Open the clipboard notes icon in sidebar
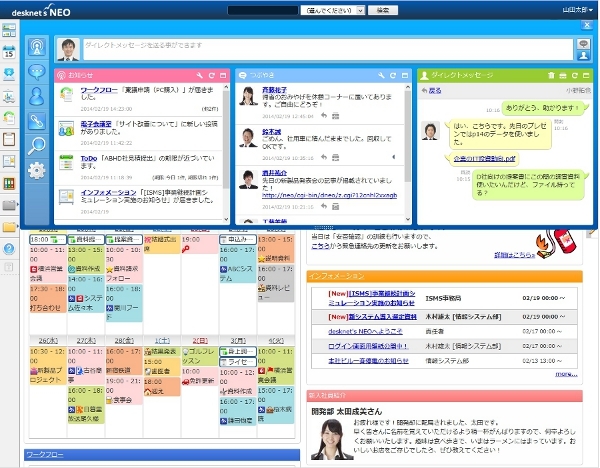The height and width of the screenshot is (468, 600). pyautogui.click(x=9, y=139)
